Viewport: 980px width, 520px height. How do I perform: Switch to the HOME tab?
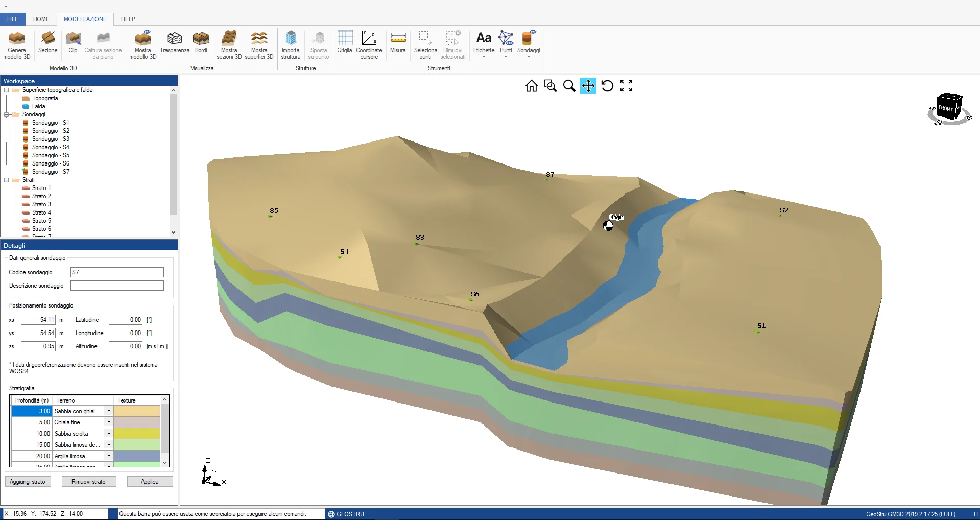coord(41,19)
